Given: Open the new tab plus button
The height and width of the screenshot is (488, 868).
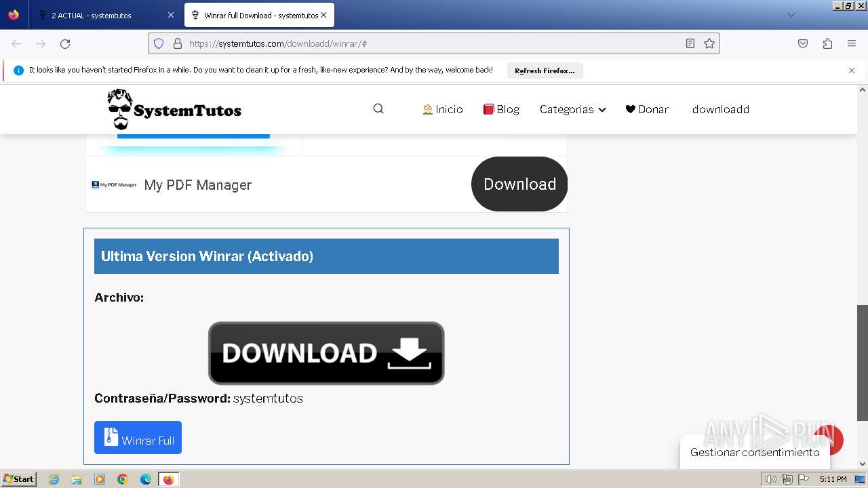Looking at the screenshot, I should click(x=349, y=15).
